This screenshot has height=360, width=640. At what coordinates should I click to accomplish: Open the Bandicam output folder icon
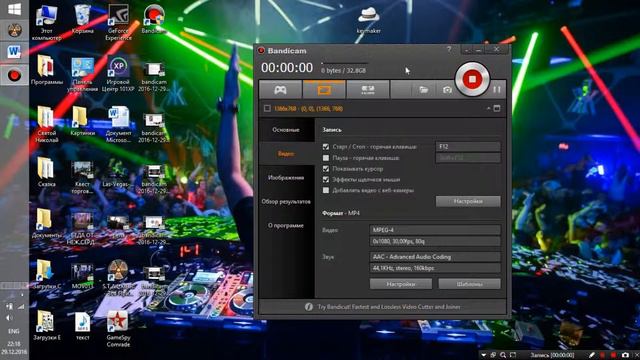tap(423, 89)
